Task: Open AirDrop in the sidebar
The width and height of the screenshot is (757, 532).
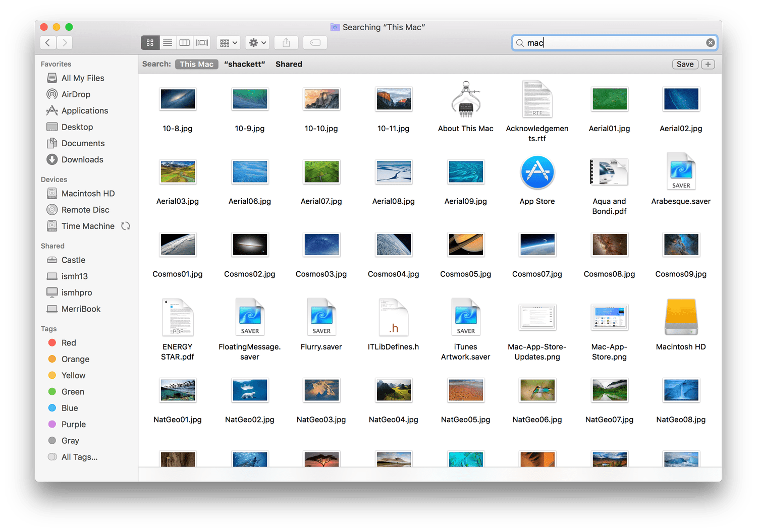Action: (x=75, y=94)
